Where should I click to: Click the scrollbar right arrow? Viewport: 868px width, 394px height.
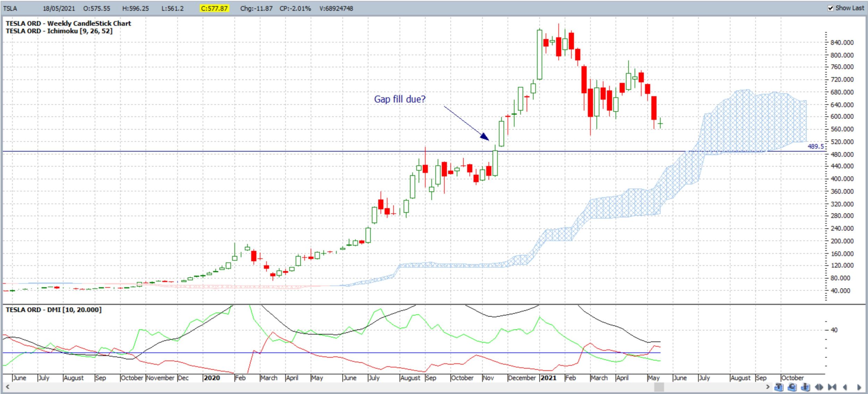tap(768, 387)
